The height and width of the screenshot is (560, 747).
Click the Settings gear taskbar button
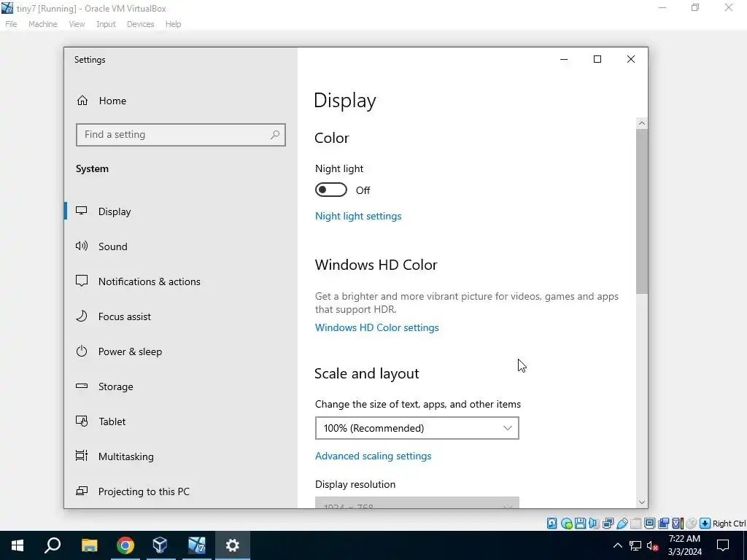(x=233, y=545)
